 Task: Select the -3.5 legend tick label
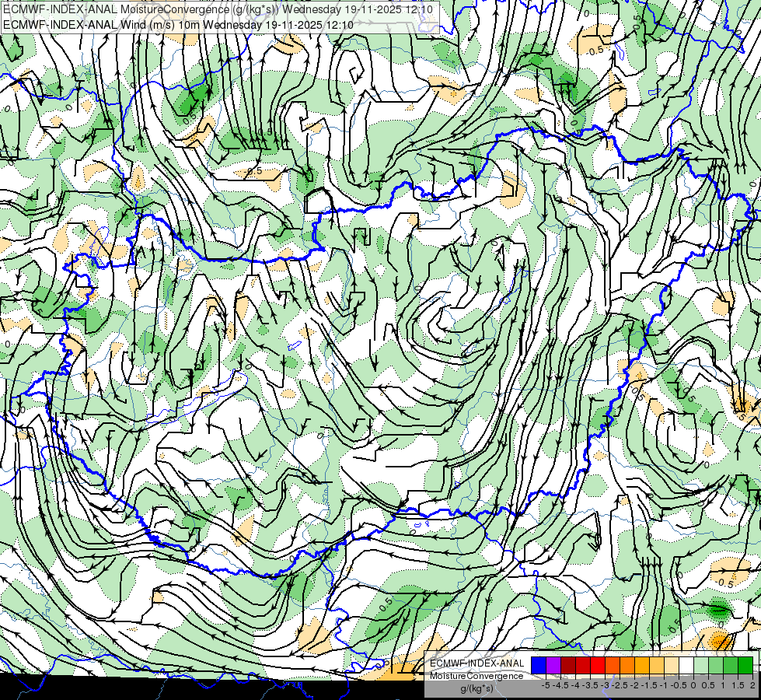click(x=590, y=685)
